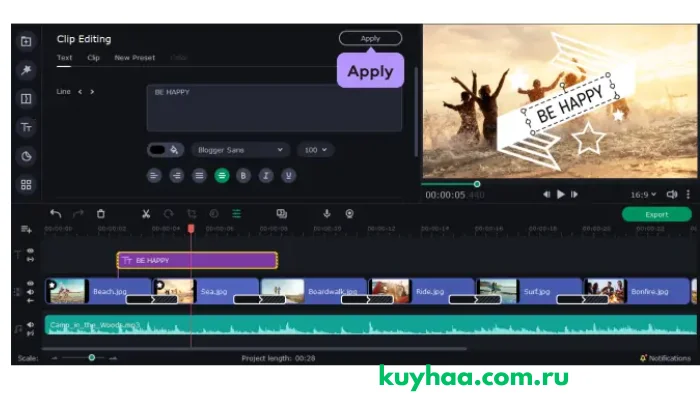Click the Undo arrow in timeline toolbar
Image resolution: width=700 pixels, height=394 pixels.
(55, 214)
